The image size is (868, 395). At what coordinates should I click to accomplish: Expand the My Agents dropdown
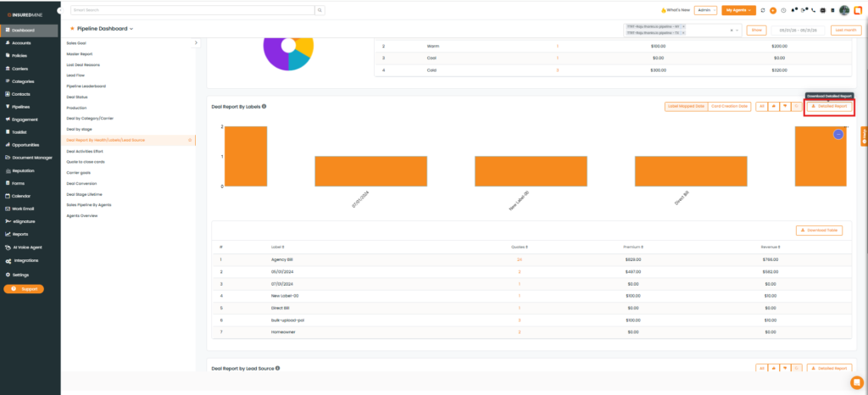click(738, 10)
